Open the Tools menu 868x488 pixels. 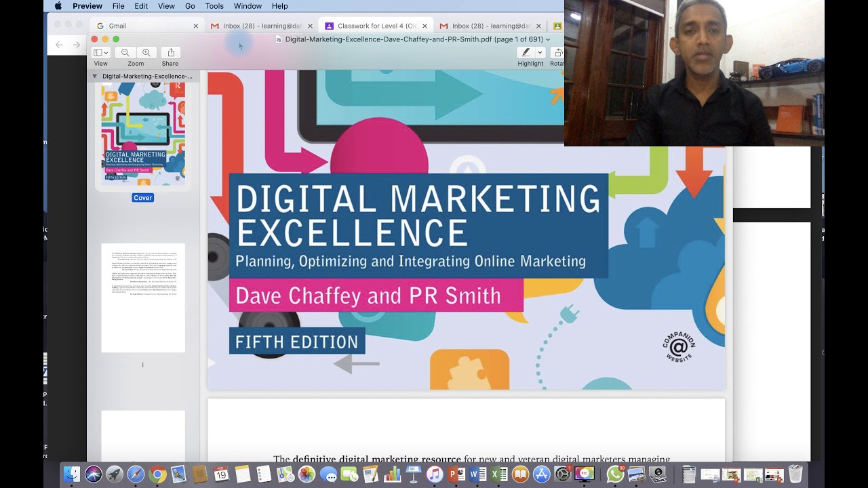[x=214, y=6]
